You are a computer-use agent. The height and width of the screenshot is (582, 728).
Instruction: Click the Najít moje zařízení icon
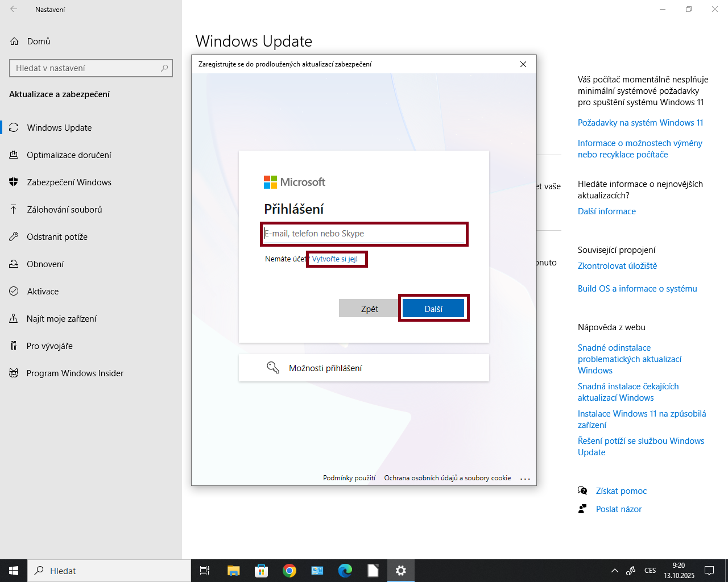pos(14,319)
